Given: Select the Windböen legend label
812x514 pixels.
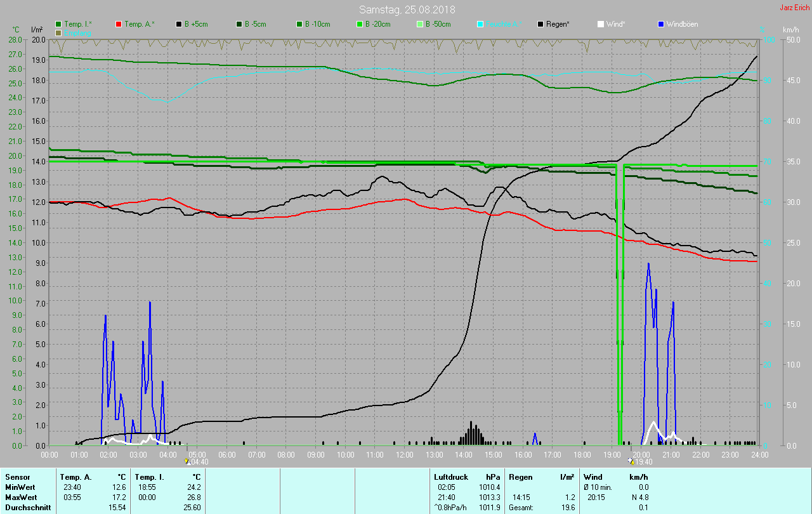Looking at the screenshot, I should click(x=682, y=24).
